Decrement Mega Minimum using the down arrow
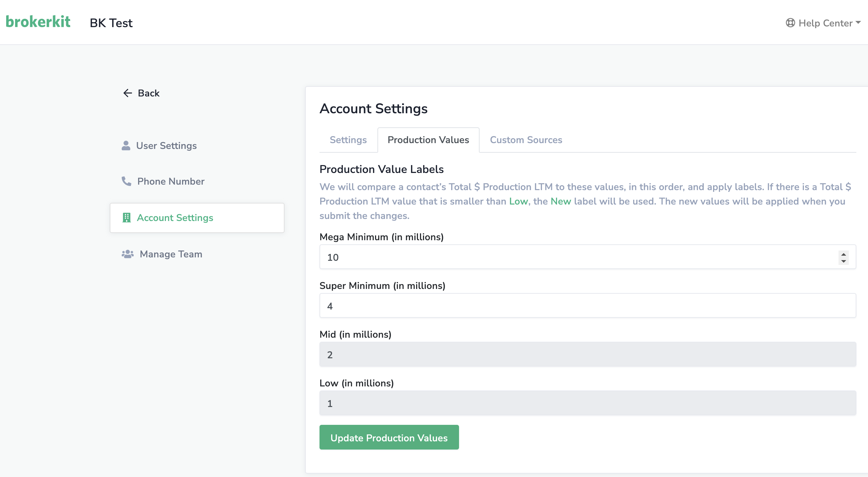This screenshot has width=868, height=477. (843, 261)
